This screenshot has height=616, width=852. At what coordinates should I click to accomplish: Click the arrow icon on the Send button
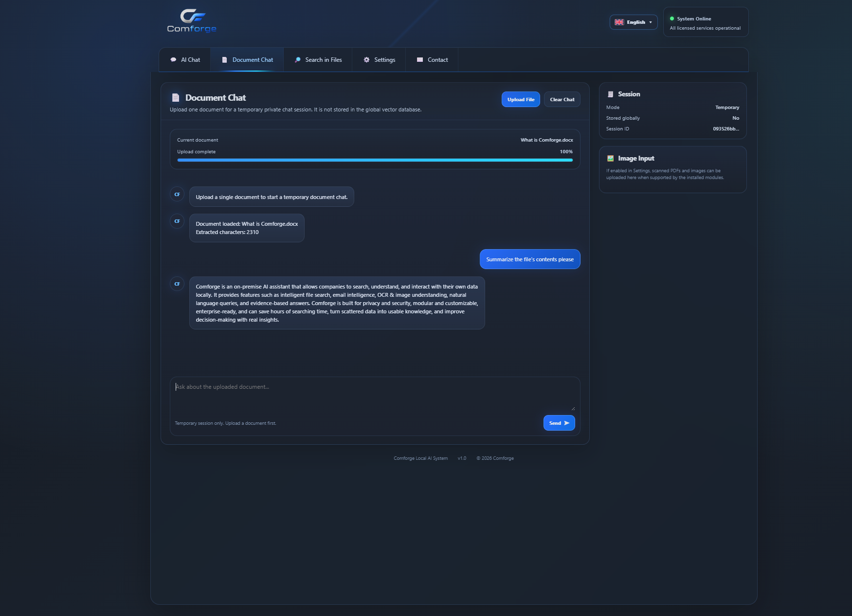[566, 423]
